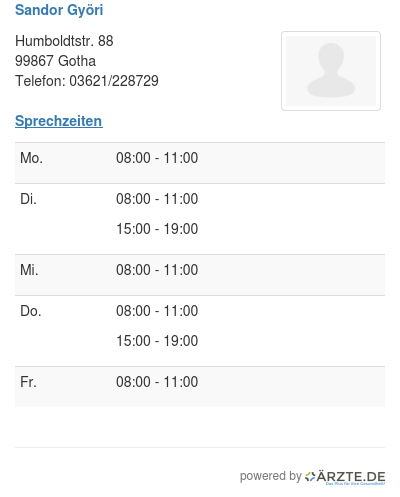
Task: Select the 99867 Gotha postal line
Action: pyautogui.click(x=55, y=61)
